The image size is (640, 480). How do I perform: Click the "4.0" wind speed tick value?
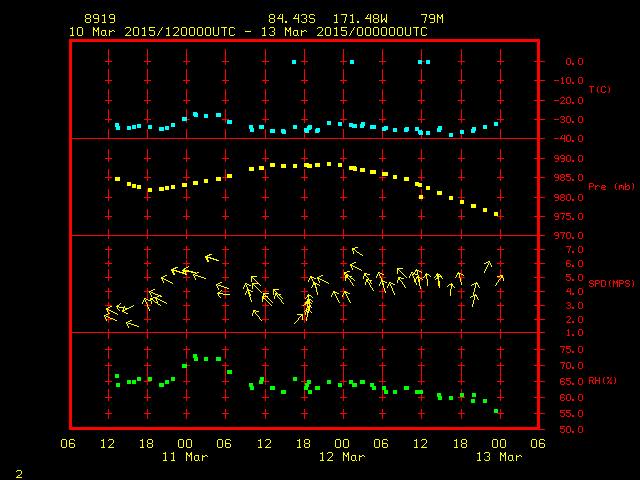[574, 292]
